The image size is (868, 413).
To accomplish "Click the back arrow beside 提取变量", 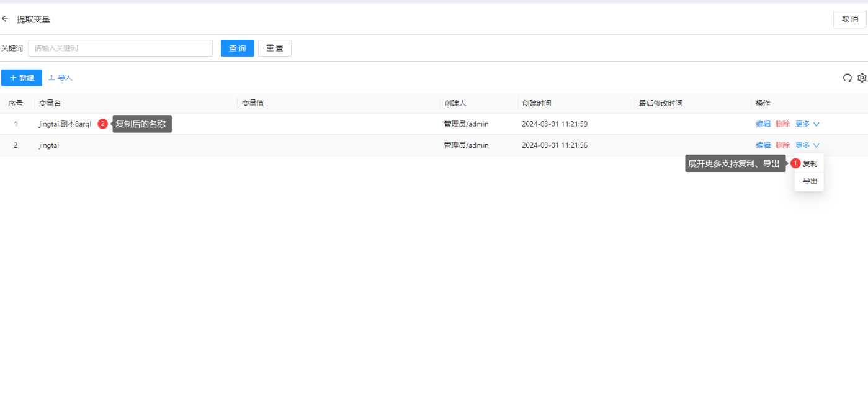I will (6, 19).
